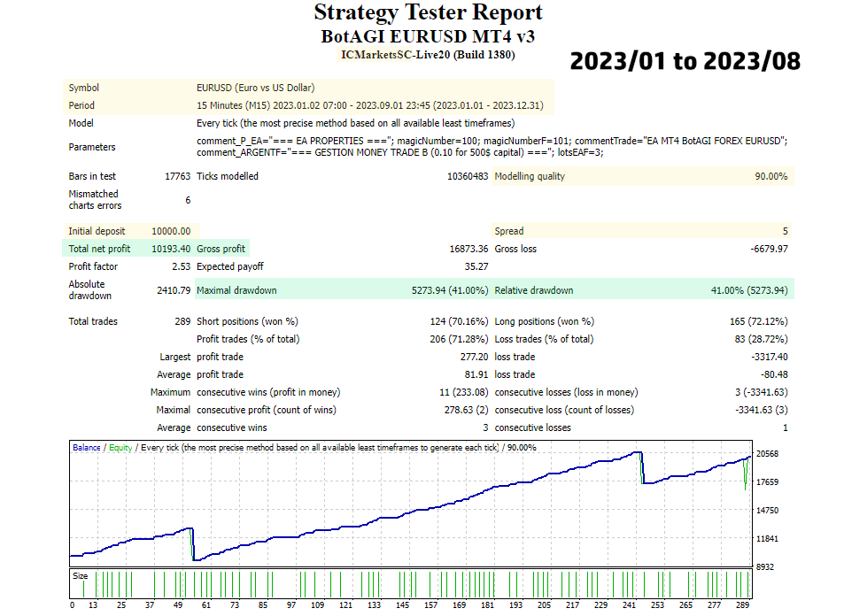Click the expected payoff value '35.27'
The width and height of the screenshot is (844, 616).
pos(476,266)
